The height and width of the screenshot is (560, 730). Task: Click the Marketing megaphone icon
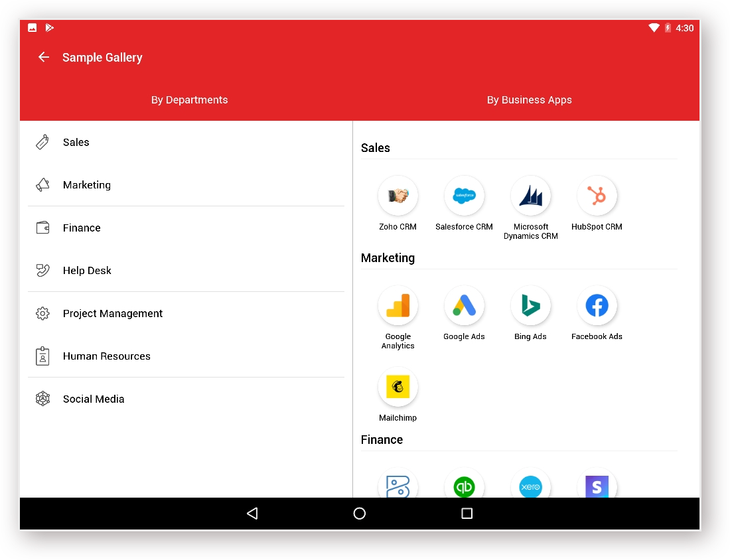click(42, 185)
